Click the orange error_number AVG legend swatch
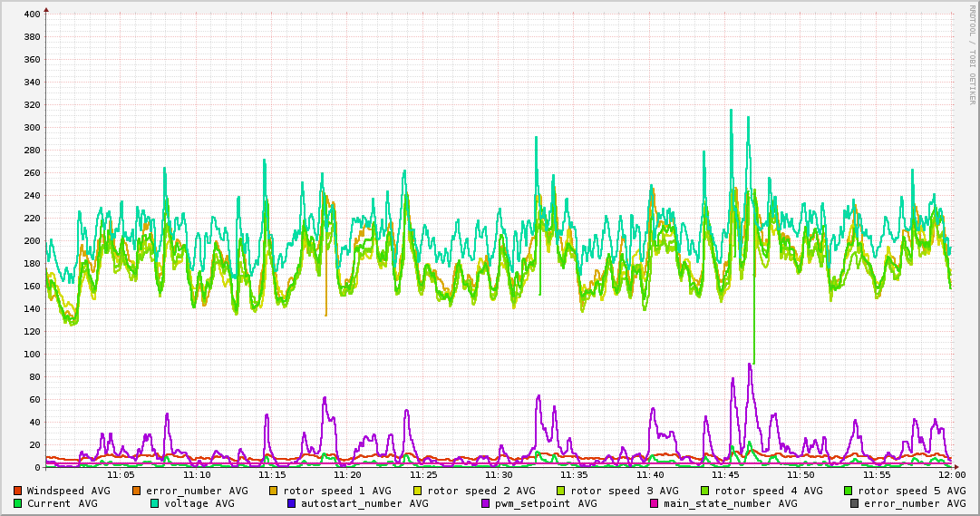Screen dimensions: 980x516 [x=137, y=491]
